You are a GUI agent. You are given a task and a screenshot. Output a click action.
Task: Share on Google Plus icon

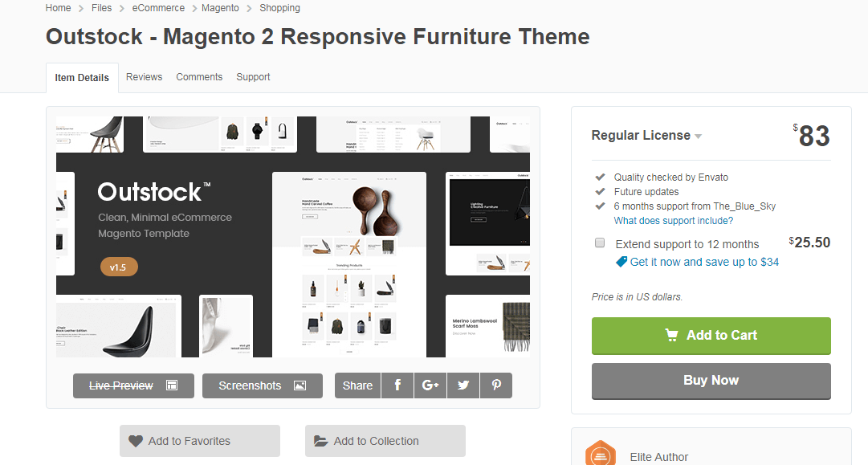point(430,385)
